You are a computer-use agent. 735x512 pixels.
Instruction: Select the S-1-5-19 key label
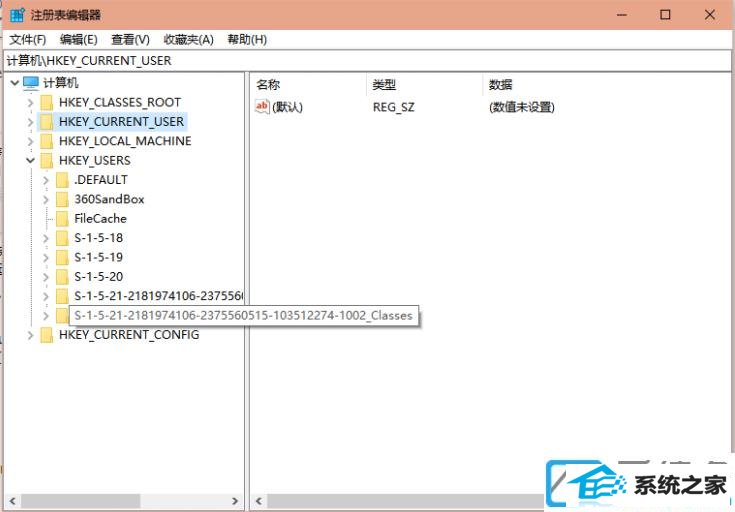tap(98, 257)
